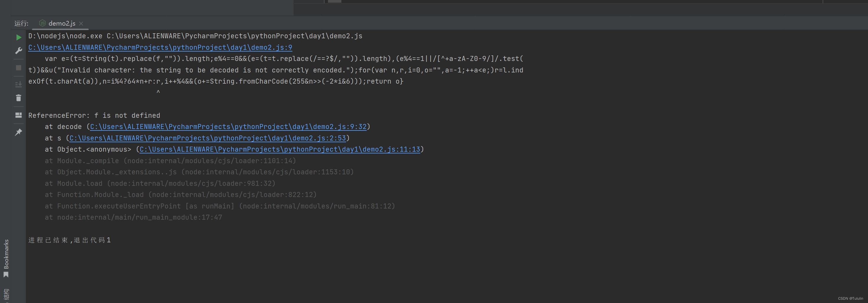The width and height of the screenshot is (868, 303).
Task: Open demo2.js:9:32 decode stack link
Action: tap(228, 127)
